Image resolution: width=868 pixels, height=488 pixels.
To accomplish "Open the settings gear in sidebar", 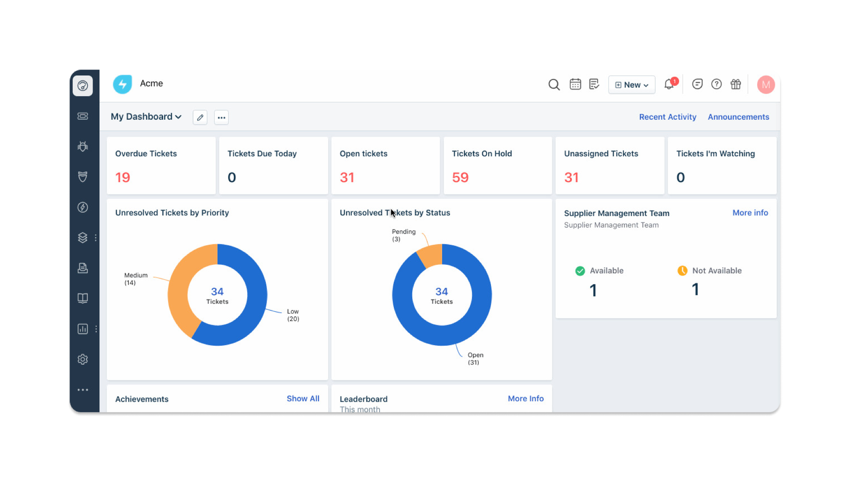I will (x=83, y=359).
